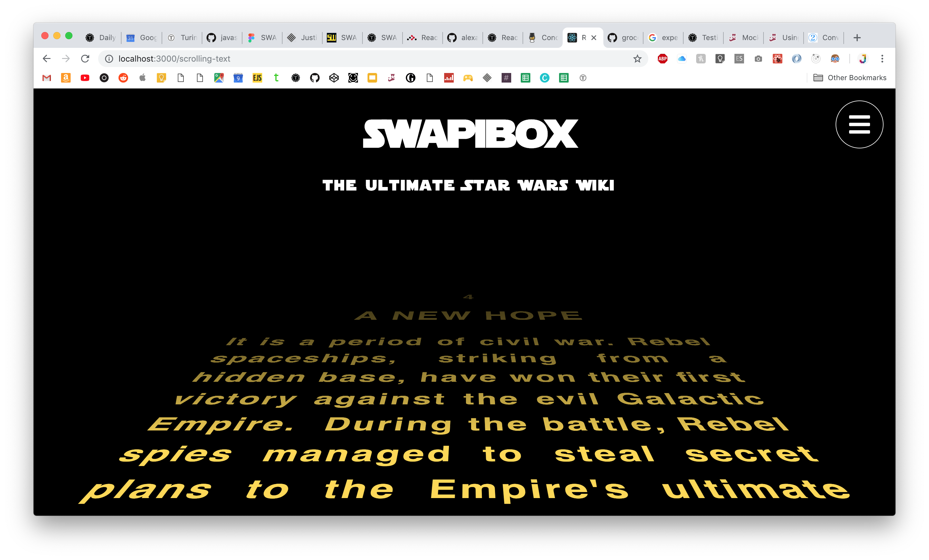Open the iCloud cloud extension icon

682,59
